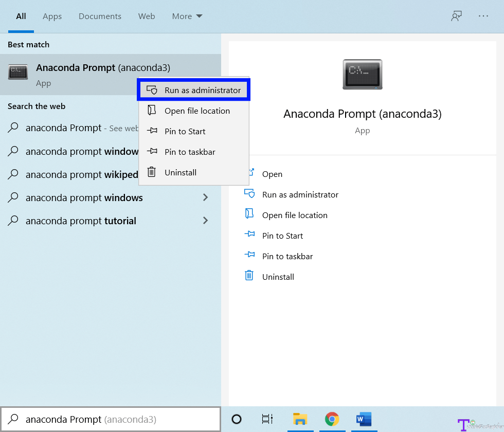The width and height of the screenshot is (504, 432).
Task: Select 'anaconda prompt windows' suggestion
Action: click(x=110, y=197)
